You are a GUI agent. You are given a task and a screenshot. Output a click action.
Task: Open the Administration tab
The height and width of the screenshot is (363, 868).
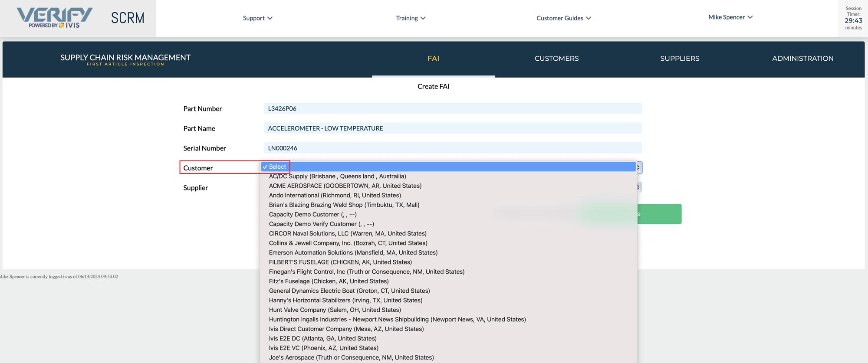coord(802,59)
